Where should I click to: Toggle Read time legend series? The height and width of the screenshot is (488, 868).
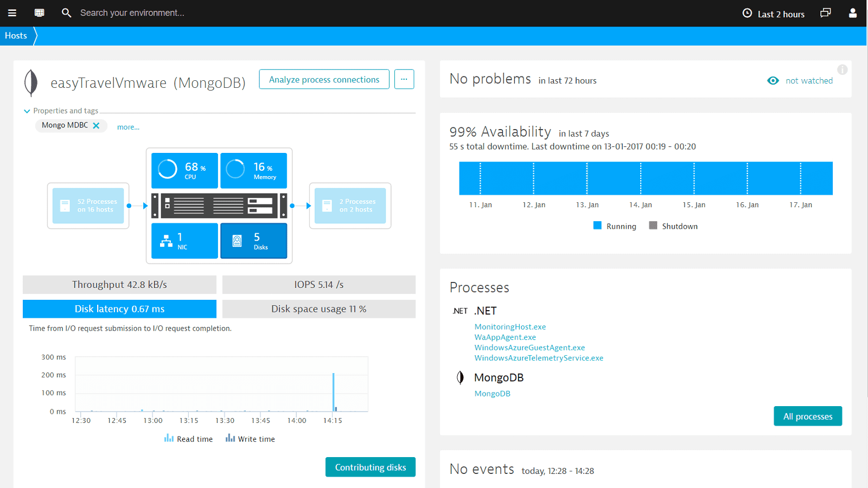188,439
